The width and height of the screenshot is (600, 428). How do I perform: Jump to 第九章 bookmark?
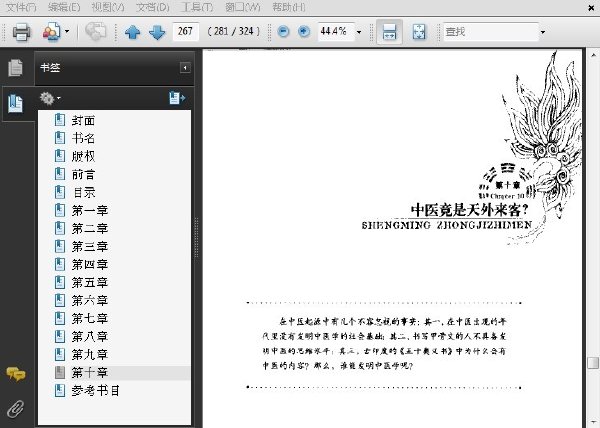pyautogui.click(x=90, y=354)
